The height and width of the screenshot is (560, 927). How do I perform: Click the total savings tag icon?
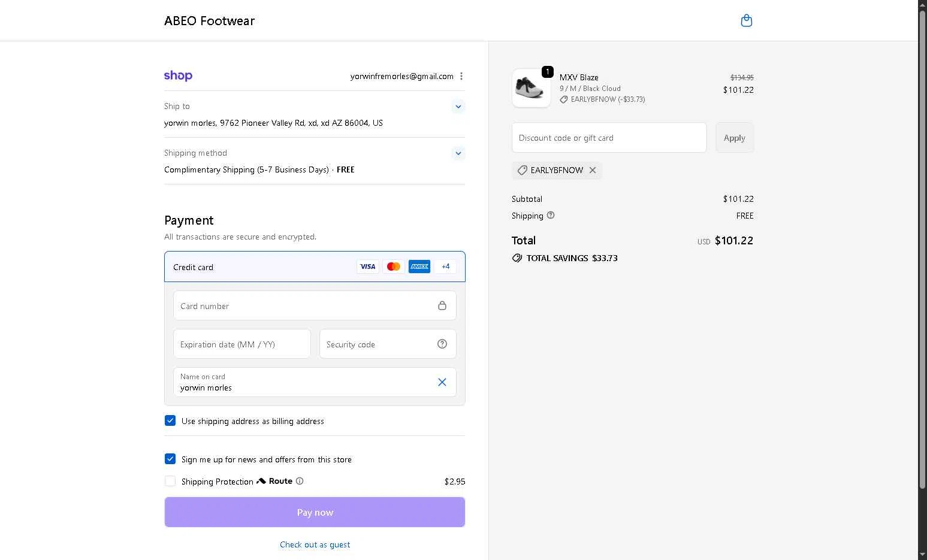[517, 258]
